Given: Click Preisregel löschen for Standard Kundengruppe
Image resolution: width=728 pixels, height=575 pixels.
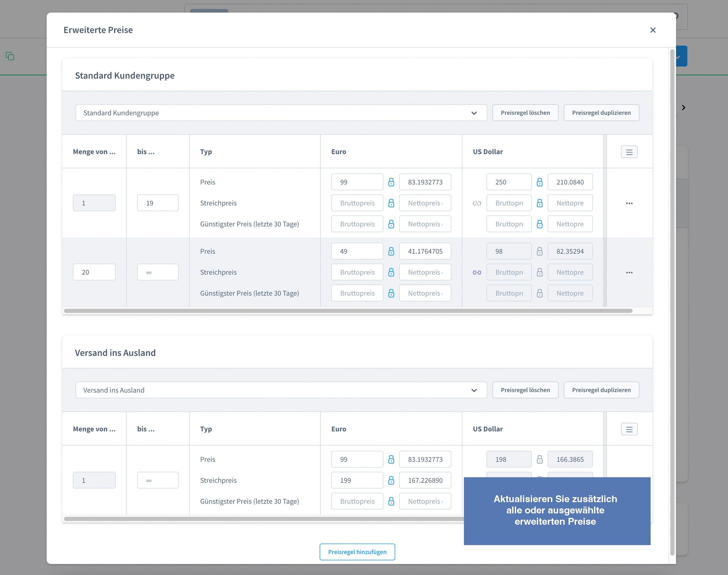Looking at the screenshot, I should click(525, 113).
